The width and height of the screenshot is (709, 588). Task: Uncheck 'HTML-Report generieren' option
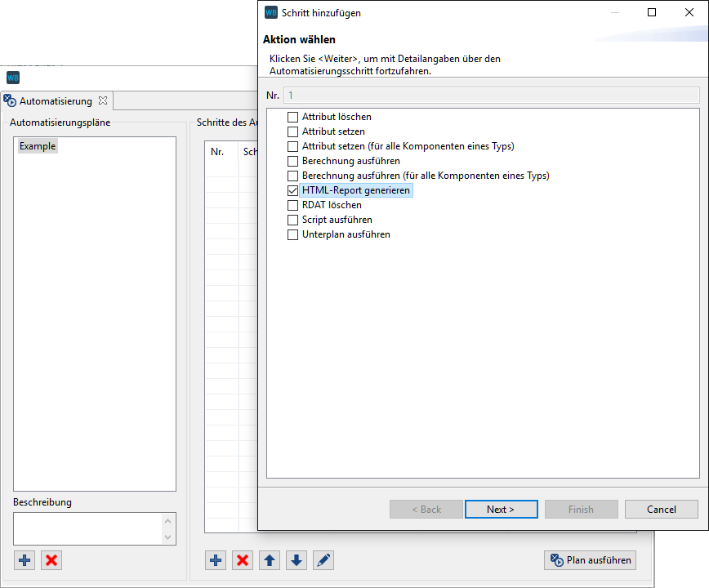[x=293, y=190]
